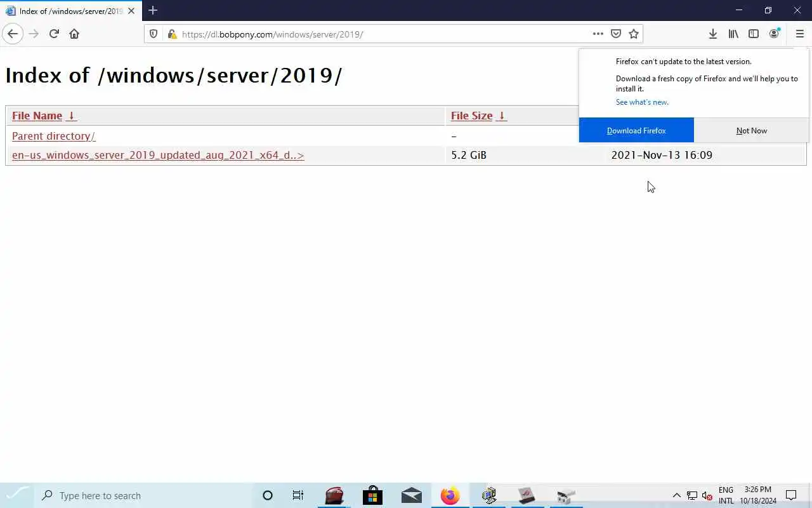Click the Download Firefox button
This screenshot has height=508, width=812.
[636, 130]
